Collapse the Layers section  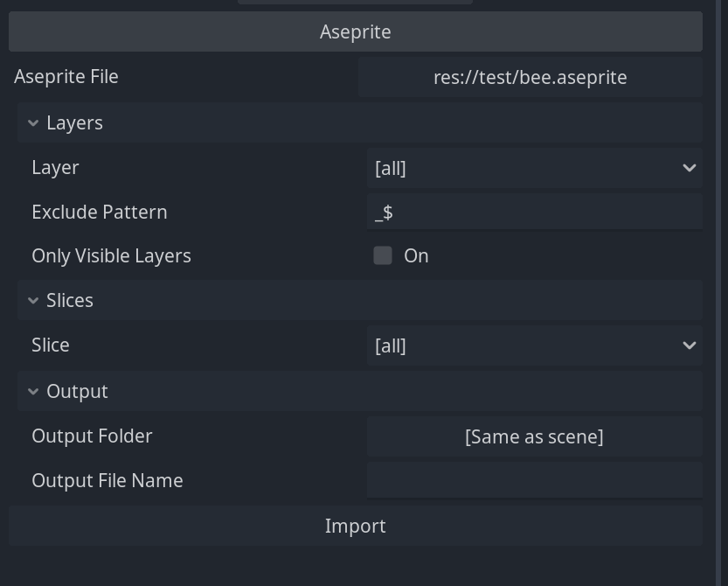(360, 122)
